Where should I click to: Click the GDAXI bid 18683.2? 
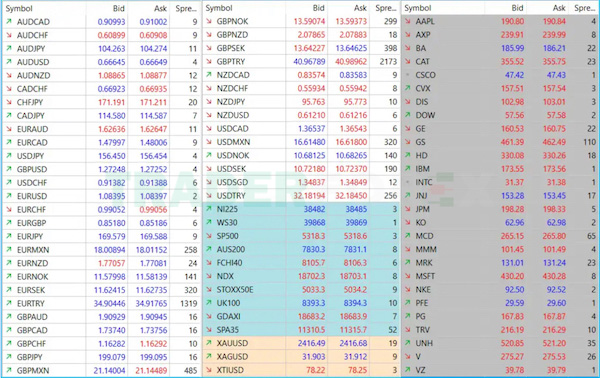[x=312, y=316]
